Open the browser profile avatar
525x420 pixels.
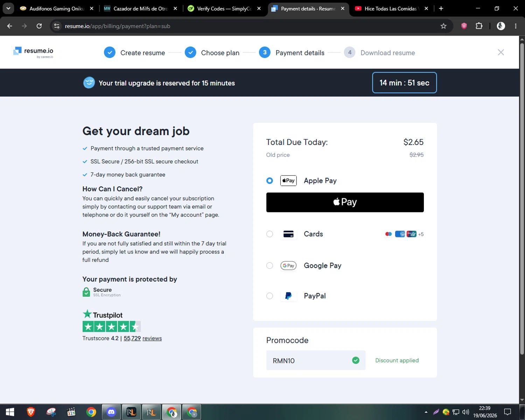coord(501,26)
